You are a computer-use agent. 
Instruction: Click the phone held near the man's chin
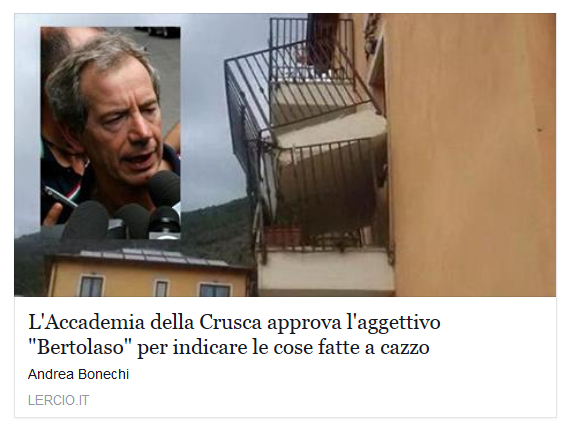tap(59, 198)
